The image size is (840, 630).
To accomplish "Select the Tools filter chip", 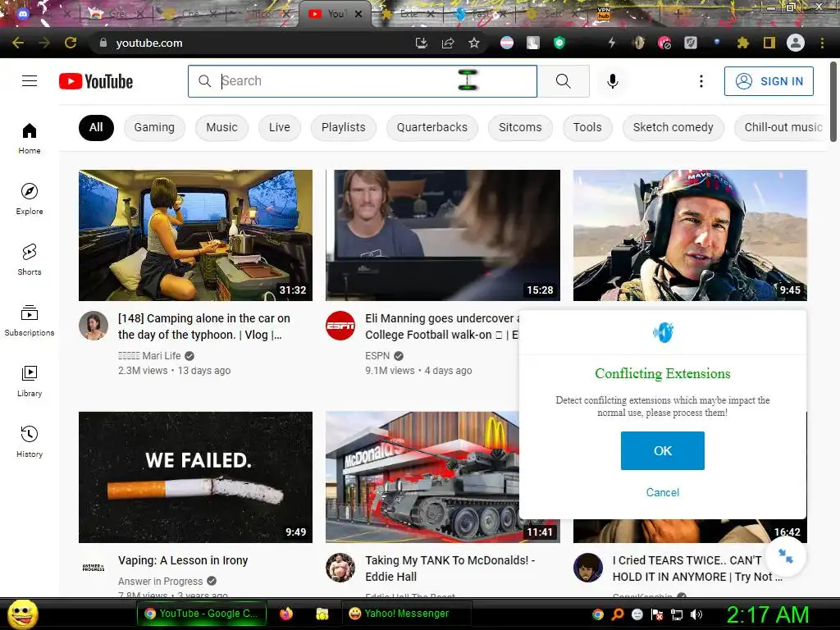I will [x=587, y=127].
